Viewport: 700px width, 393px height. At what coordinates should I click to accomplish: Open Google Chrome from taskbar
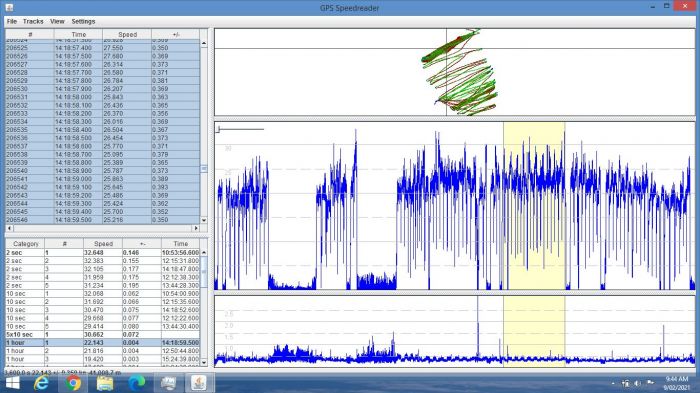coord(73,383)
